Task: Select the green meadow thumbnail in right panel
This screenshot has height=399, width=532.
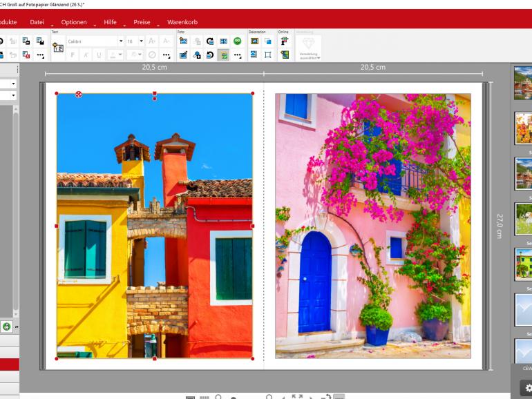Action: [523, 219]
